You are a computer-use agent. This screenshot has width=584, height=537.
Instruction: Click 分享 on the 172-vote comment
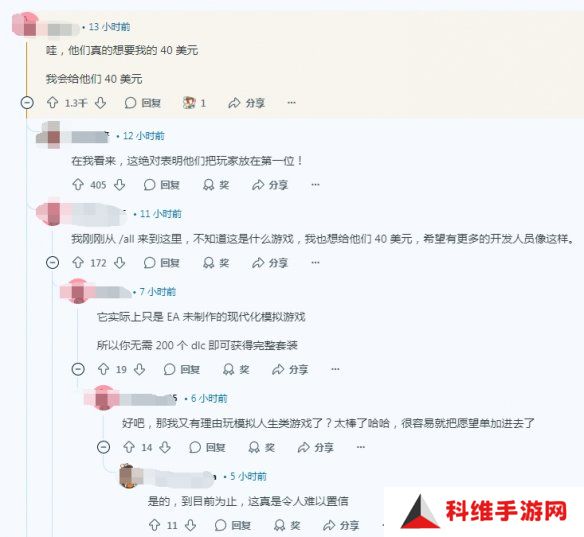pos(270,263)
